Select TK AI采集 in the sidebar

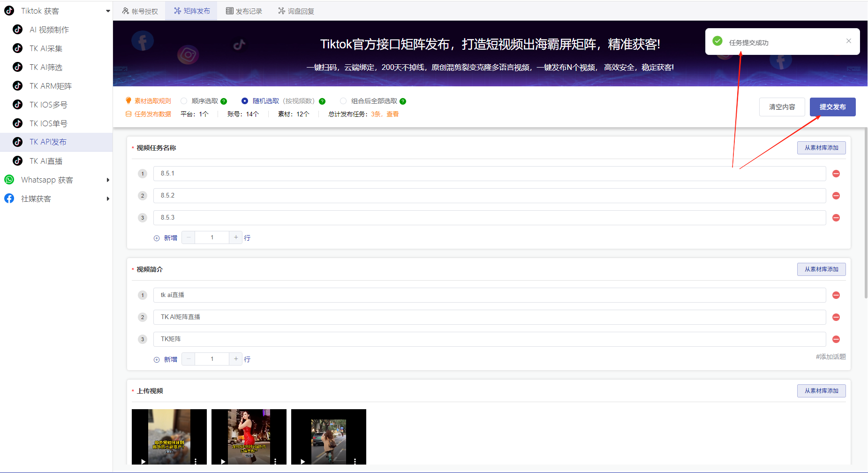(47, 48)
